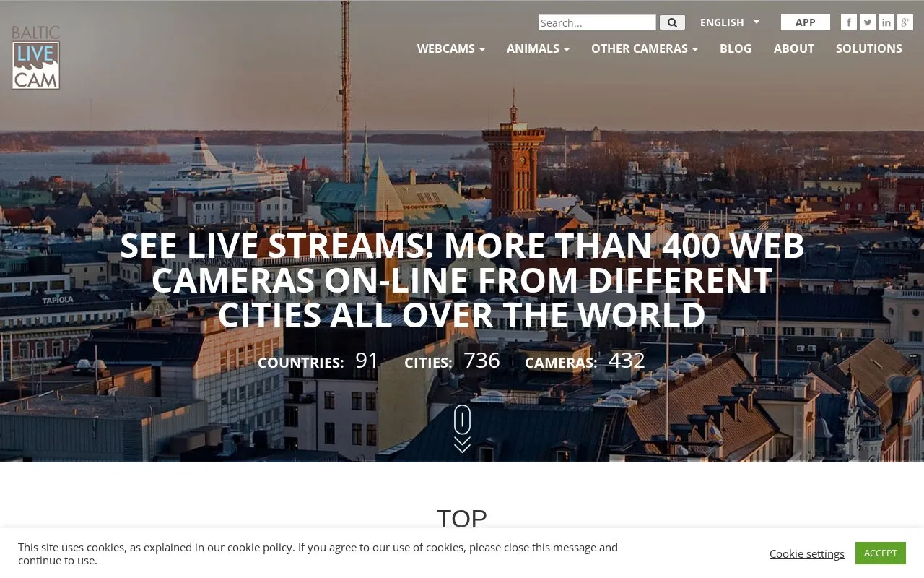Expand the Webcams menu
The image size is (924, 578).
pos(451,48)
